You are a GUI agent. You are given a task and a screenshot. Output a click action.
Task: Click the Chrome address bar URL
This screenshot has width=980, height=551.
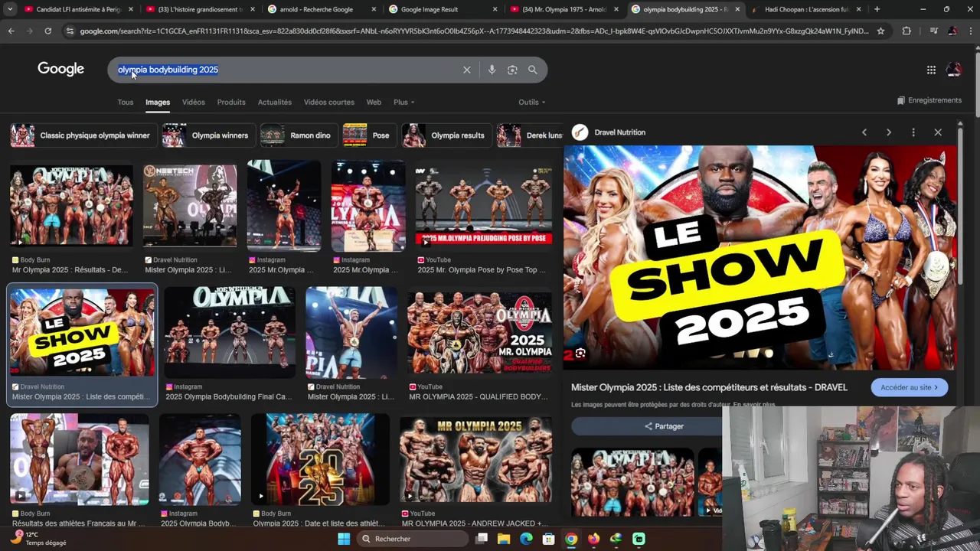pyautogui.click(x=475, y=31)
